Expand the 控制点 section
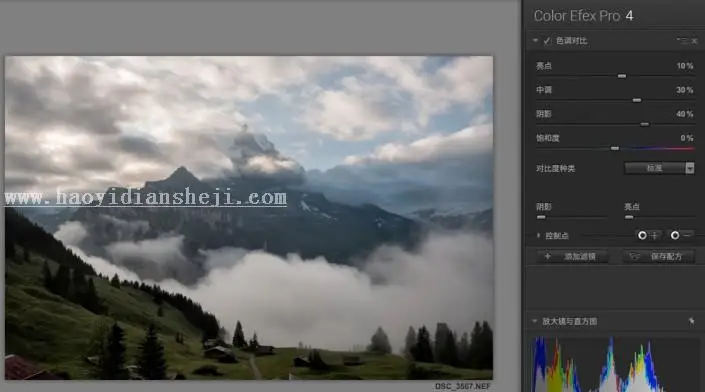This screenshot has width=705, height=392. (x=538, y=236)
